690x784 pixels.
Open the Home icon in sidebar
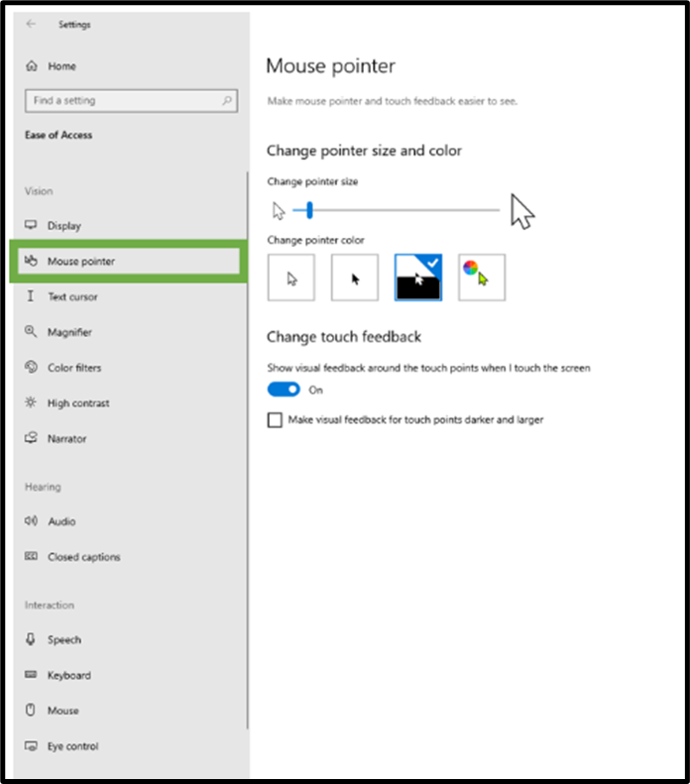[x=32, y=66]
